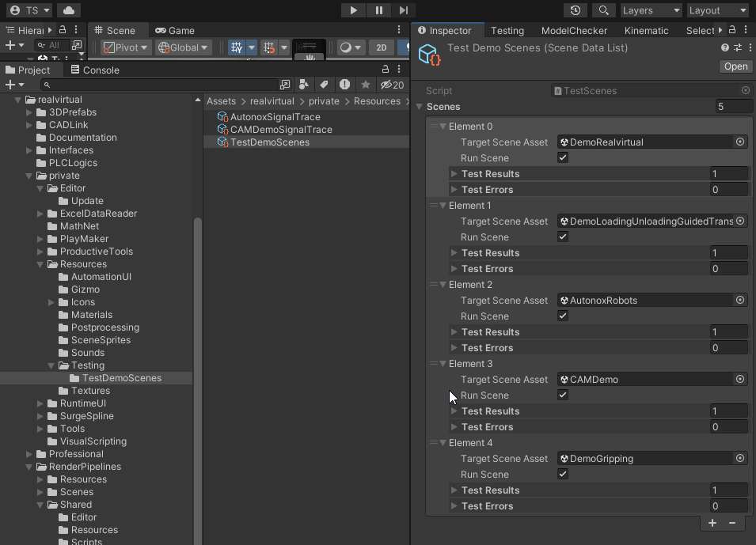This screenshot has width=756, height=545.
Task: Click the Inspector help question icon
Action: [725, 48]
